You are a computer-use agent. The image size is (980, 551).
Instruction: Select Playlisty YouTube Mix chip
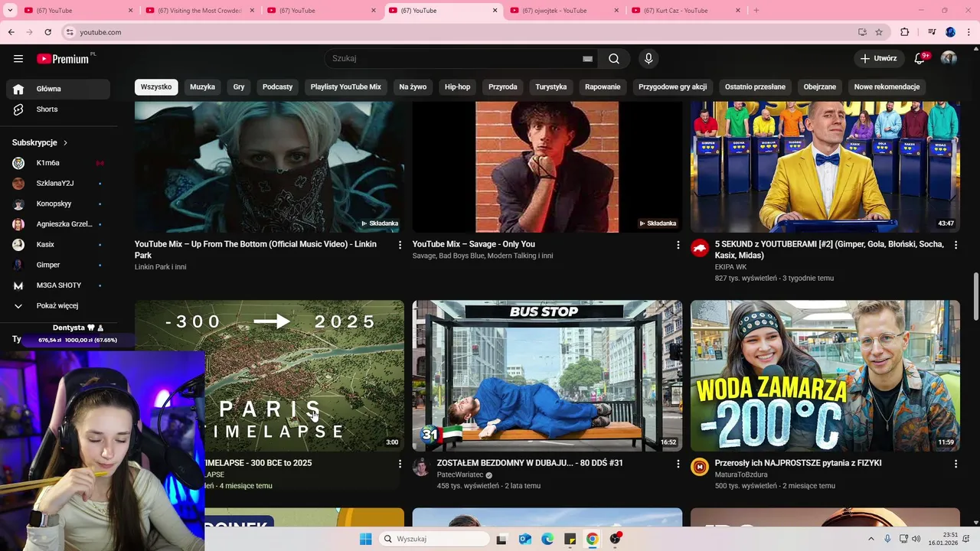[x=345, y=87]
